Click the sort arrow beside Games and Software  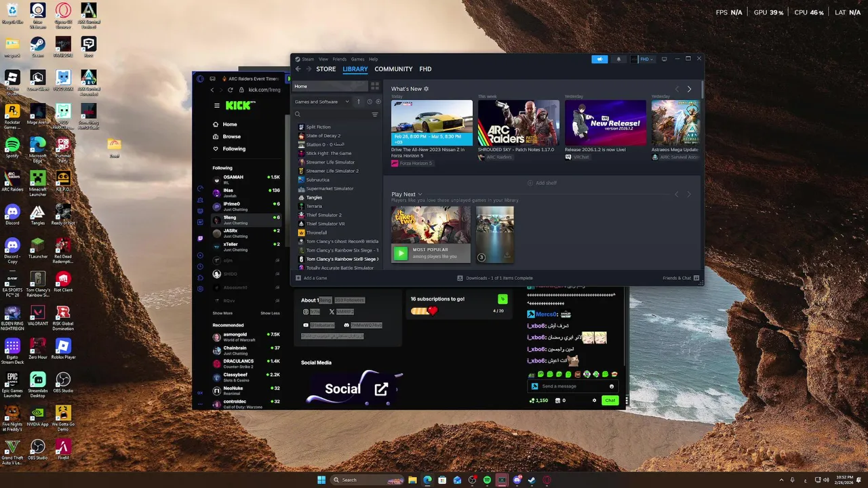click(359, 102)
